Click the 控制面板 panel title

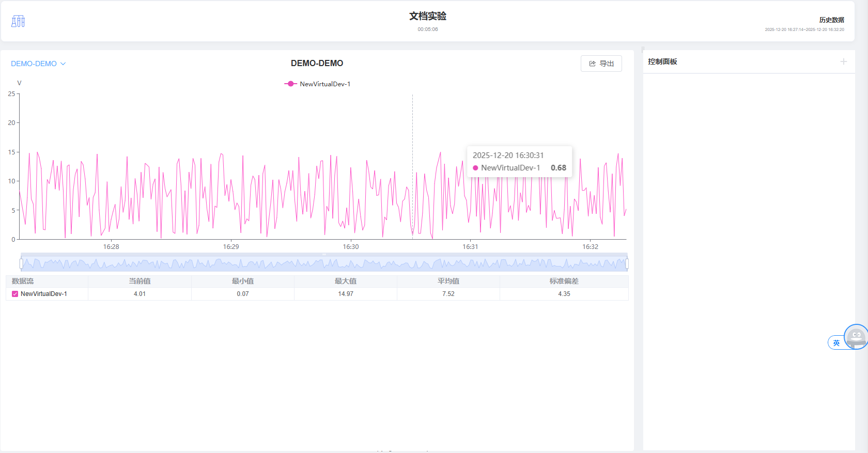pyautogui.click(x=662, y=61)
